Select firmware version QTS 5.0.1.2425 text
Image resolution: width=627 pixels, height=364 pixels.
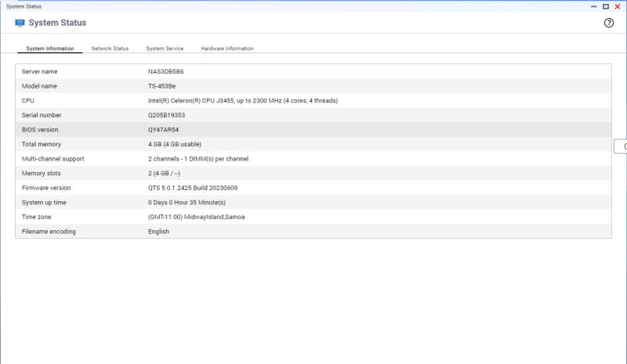(193, 188)
